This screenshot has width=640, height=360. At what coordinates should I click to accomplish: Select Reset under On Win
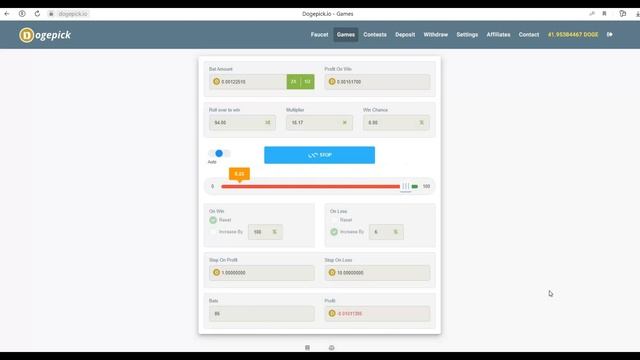(x=213, y=220)
